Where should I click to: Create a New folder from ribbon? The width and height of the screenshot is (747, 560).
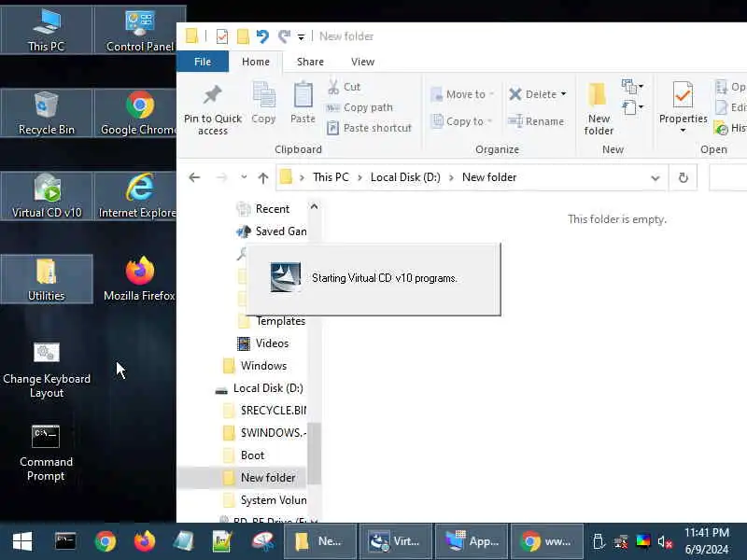(x=599, y=109)
